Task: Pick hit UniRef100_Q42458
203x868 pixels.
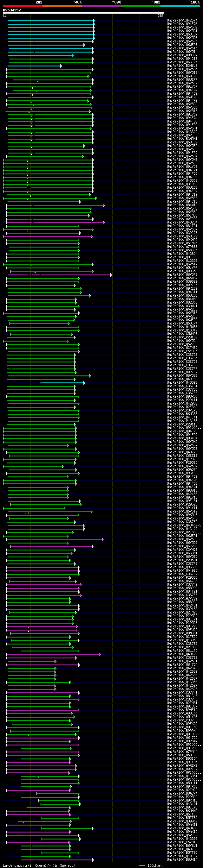Action: (182, 494)
